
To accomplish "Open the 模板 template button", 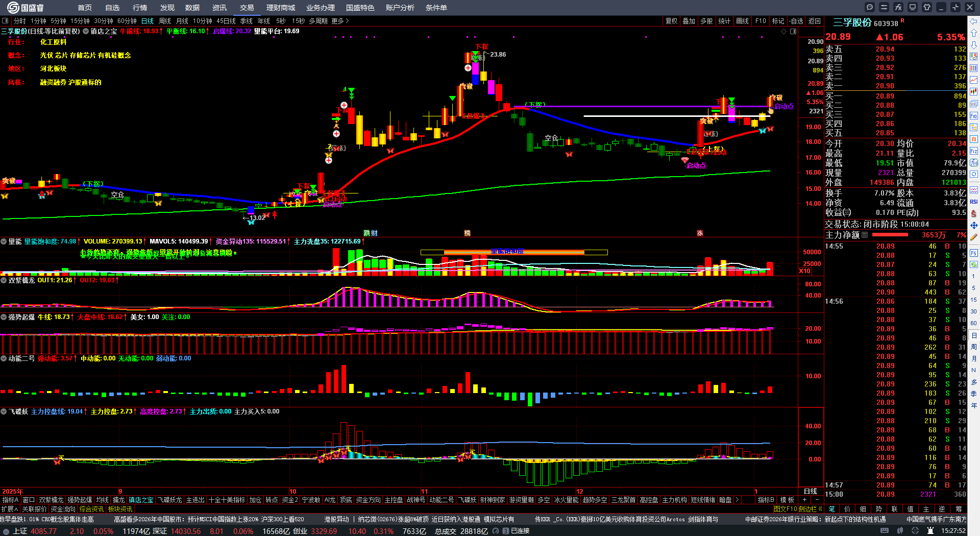I will [787, 500].
